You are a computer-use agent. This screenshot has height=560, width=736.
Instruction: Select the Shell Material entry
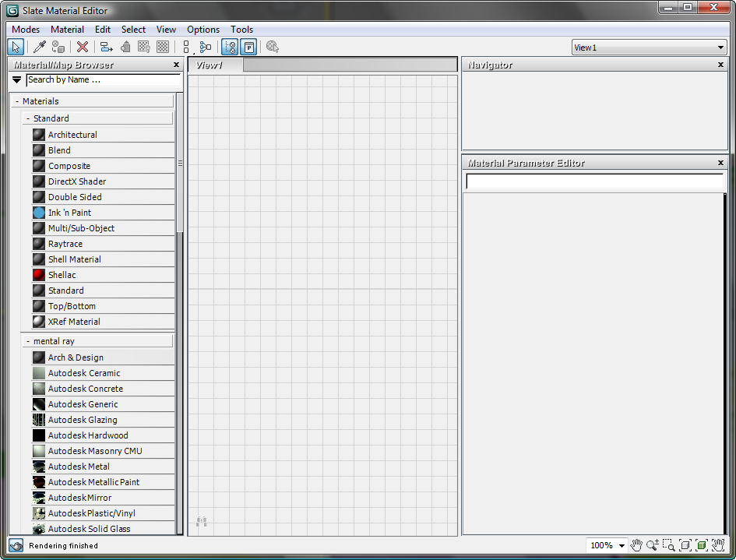[x=103, y=259]
